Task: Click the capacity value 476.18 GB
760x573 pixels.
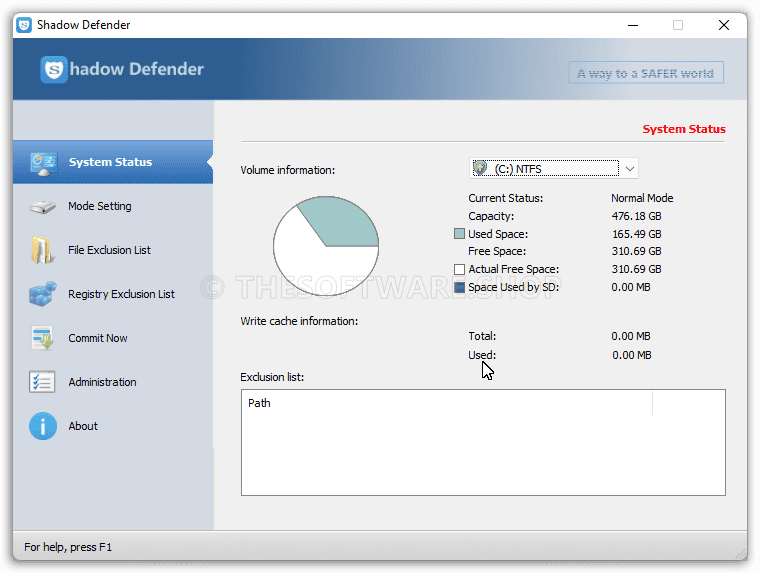Action: click(x=636, y=216)
